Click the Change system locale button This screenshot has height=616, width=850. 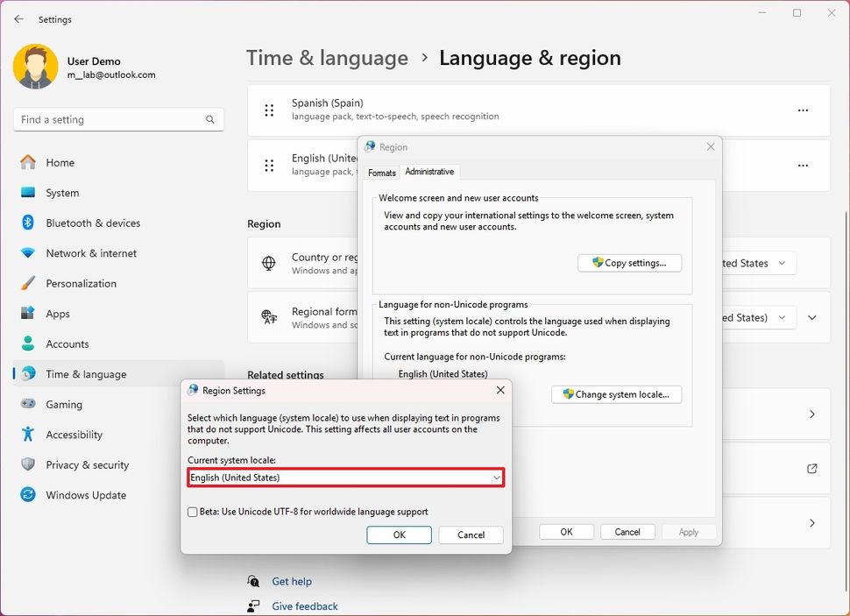616,394
